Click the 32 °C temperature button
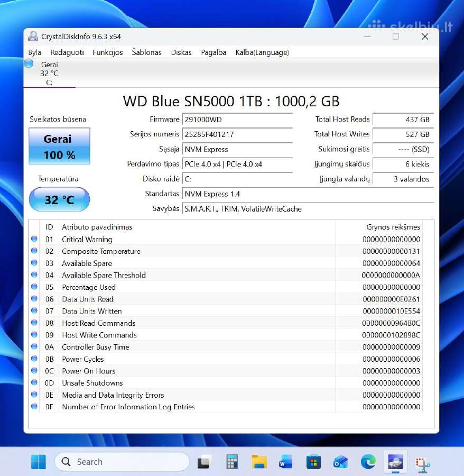 pos(59,199)
